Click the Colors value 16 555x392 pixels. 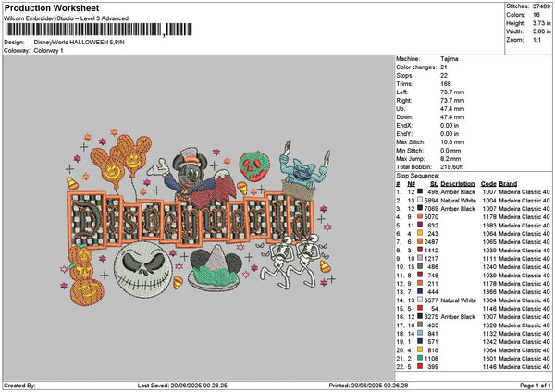[x=536, y=15]
